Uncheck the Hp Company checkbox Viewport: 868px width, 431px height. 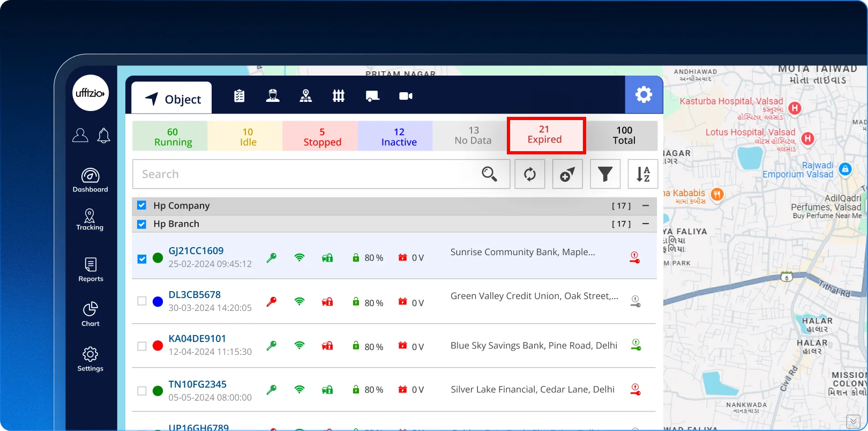(x=141, y=205)
